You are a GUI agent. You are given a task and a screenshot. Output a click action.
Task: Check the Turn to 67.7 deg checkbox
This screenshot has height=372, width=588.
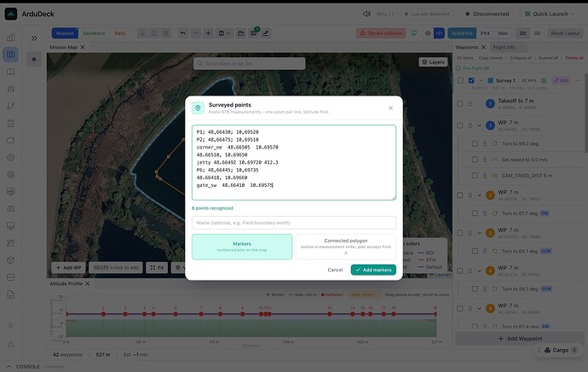click(475, 213)
